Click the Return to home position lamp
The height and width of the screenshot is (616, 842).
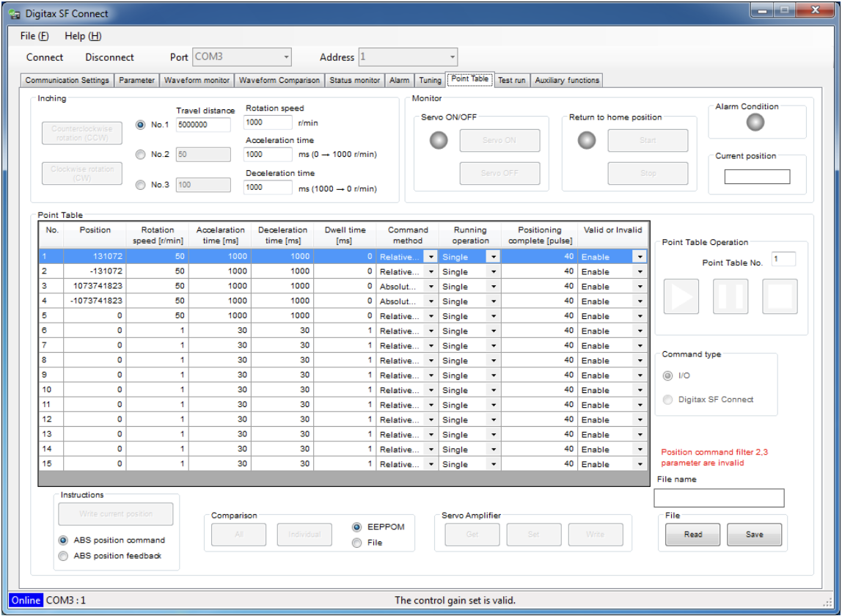coord(586,141)
